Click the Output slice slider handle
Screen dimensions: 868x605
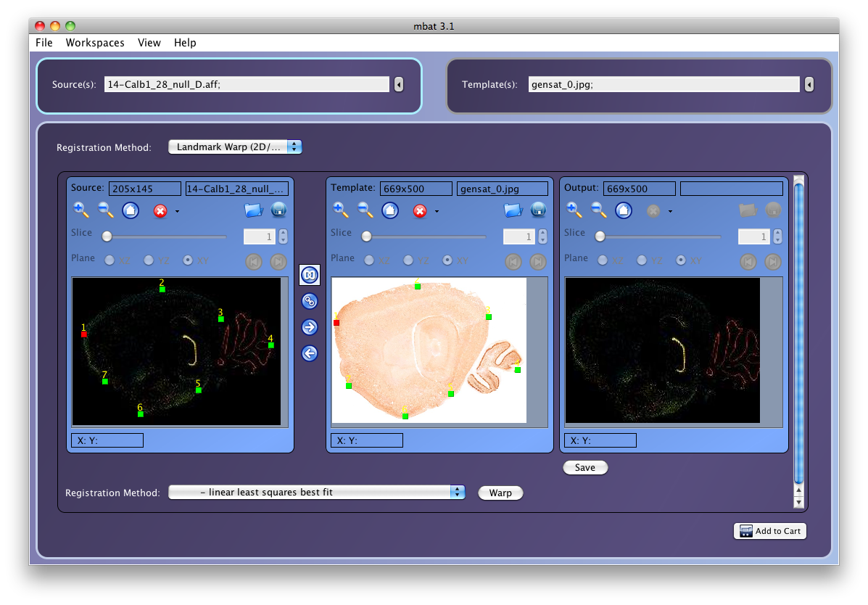[x=600, y=236]
